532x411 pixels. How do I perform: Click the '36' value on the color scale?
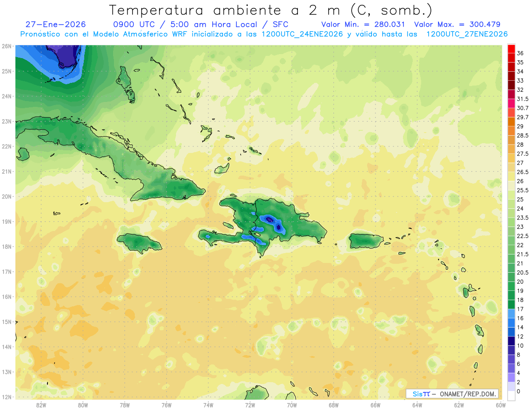coord(520,53)
